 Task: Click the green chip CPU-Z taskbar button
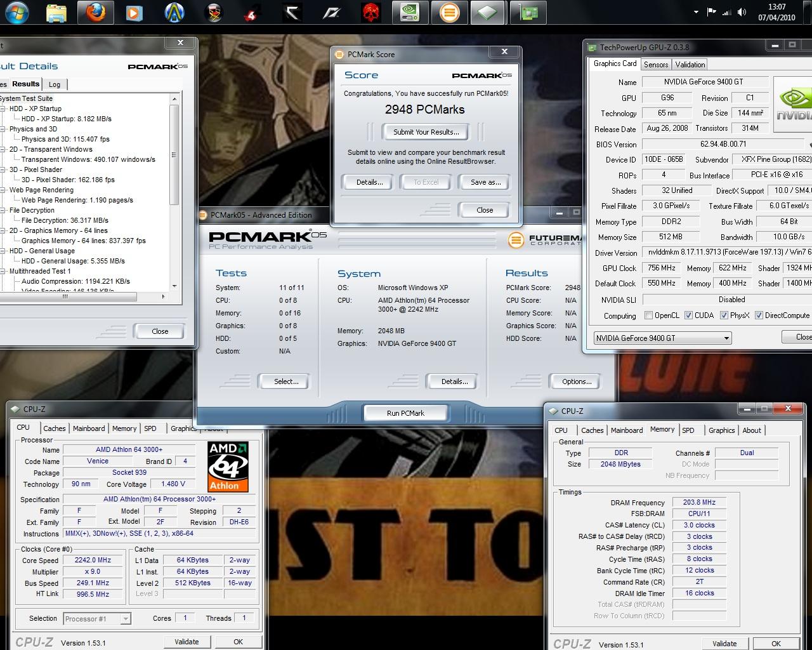point(487,12)
